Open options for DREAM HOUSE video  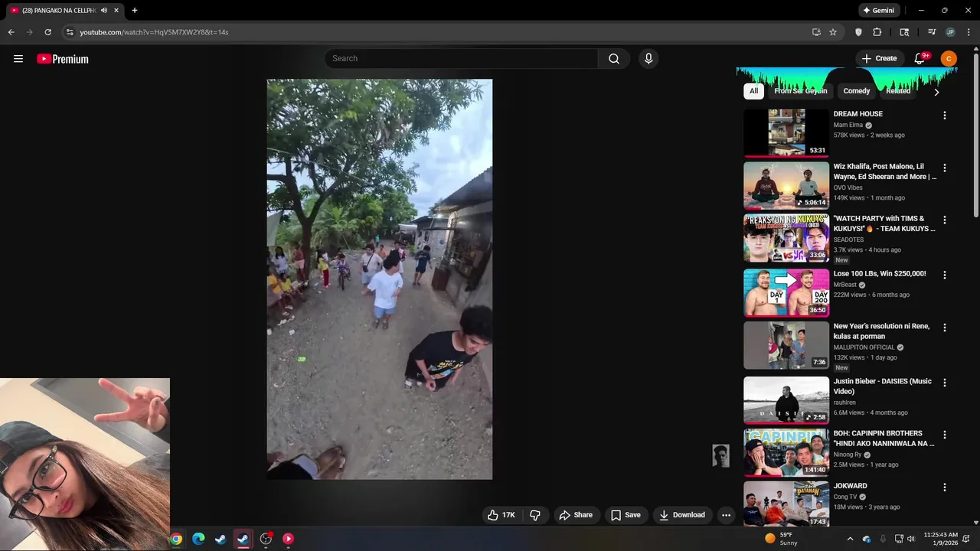coord(944,115)
